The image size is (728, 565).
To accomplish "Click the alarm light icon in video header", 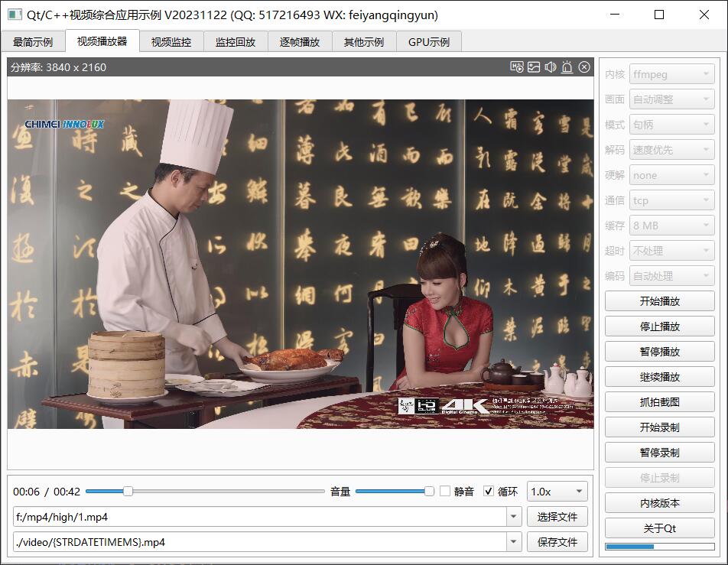I will coord(567,67).
